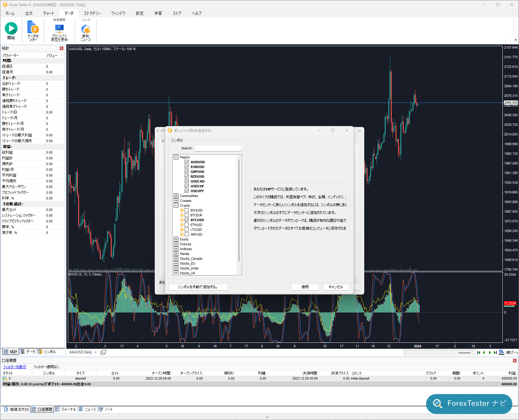519x420 pixels.
Task: Close the 口座履歴 panel with its red X
Action: [x=515, y=361]
